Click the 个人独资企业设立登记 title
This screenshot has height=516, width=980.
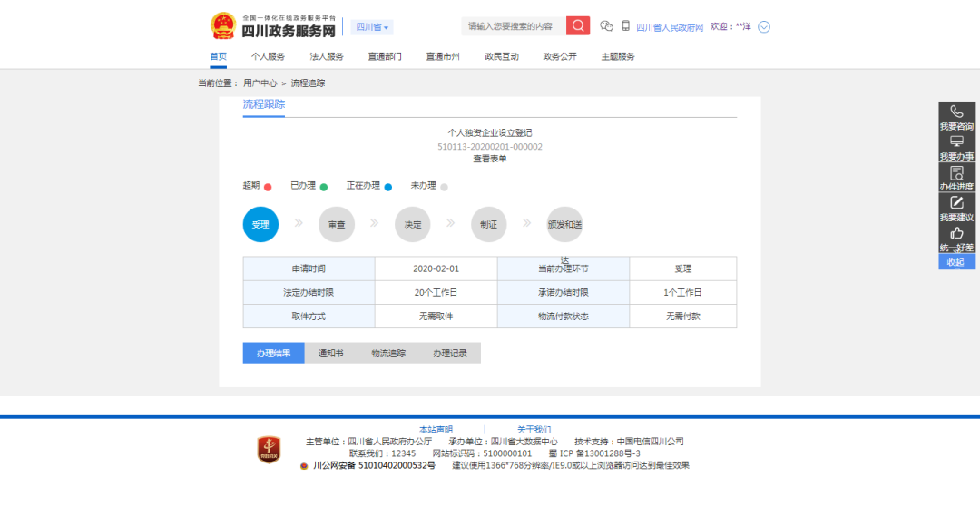[x=489, y=133]
